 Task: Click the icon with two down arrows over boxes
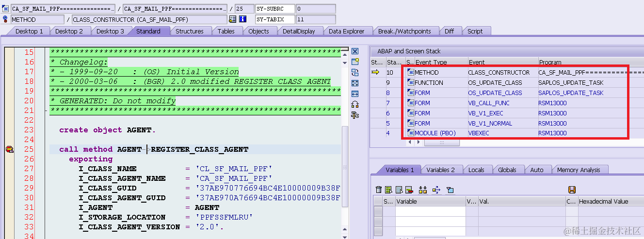click(x=423, y=190)
